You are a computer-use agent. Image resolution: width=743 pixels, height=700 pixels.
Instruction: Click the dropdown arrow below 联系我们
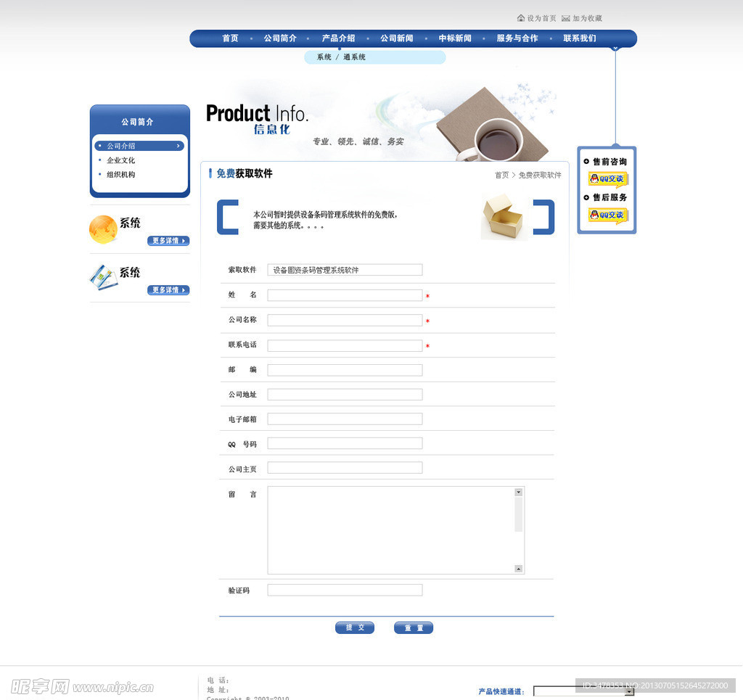tap(616, 47)
